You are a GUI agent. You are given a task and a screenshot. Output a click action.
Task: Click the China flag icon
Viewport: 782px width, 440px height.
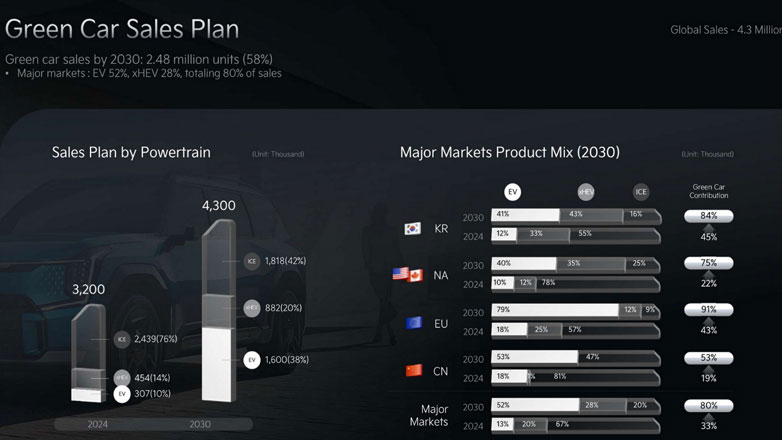point(413,370)
